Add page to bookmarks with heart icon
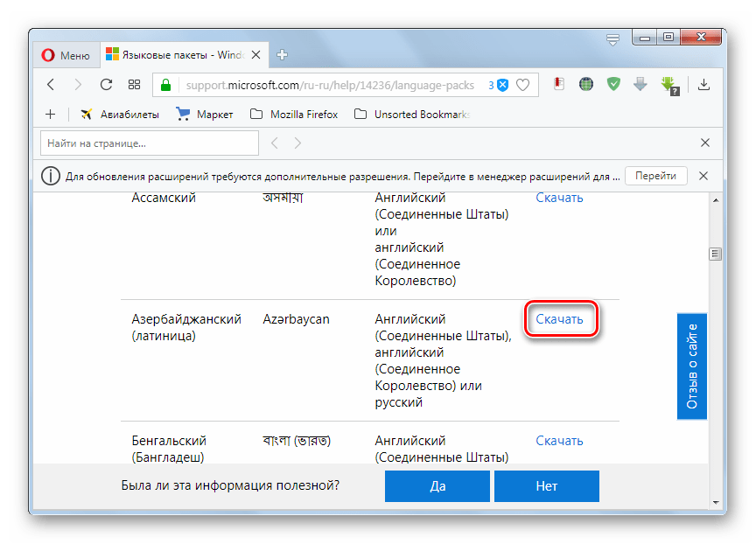Image resolution: width=756 pixels, height=544 pixels. [x=522, y=85]
